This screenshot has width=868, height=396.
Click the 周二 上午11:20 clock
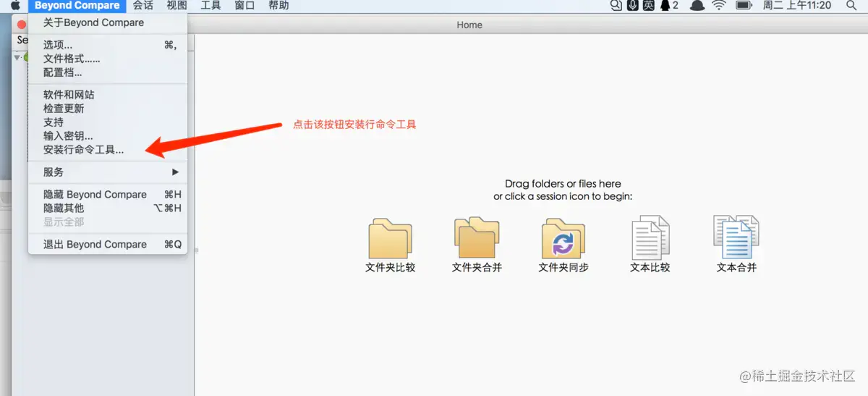click(x=797, y=6)
